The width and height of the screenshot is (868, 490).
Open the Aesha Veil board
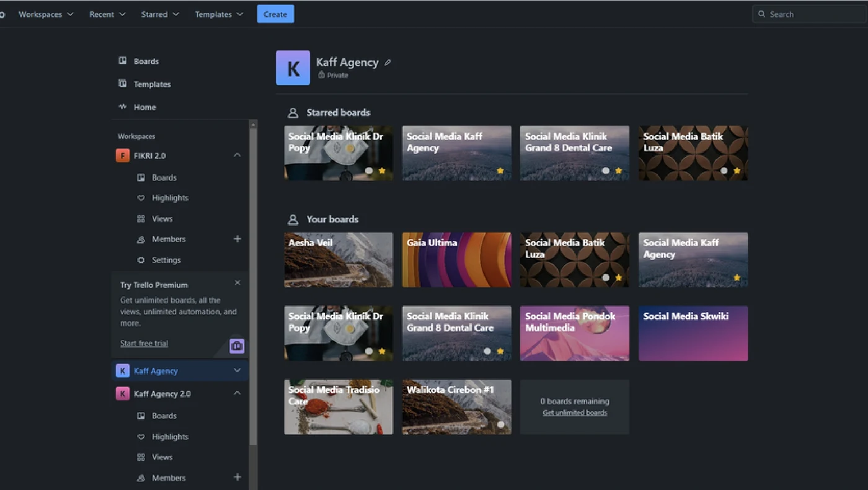pos(339,260)
